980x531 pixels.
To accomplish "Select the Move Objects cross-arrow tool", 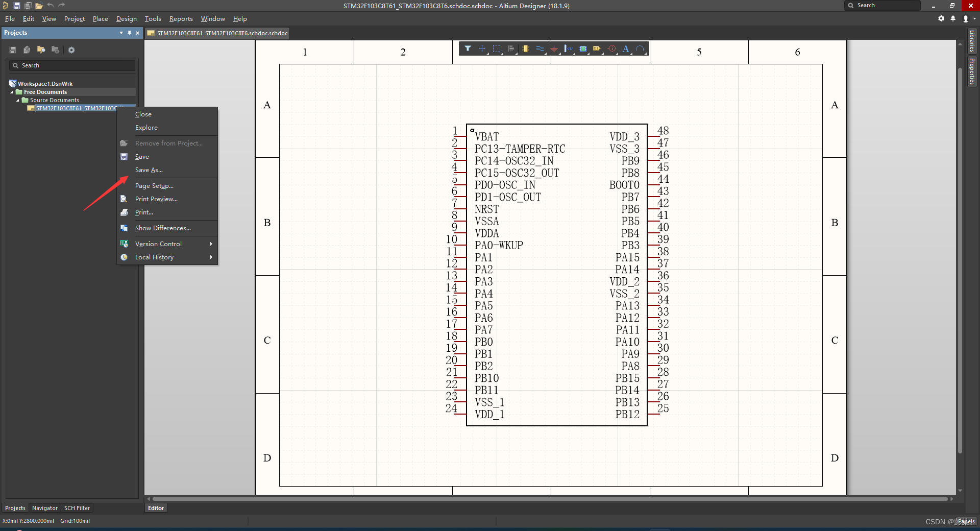I will pyautogui.click(x=482, y=49).
